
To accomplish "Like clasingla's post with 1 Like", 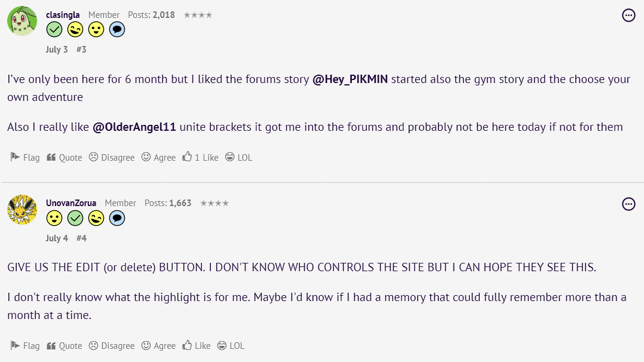I will (201, 158).
